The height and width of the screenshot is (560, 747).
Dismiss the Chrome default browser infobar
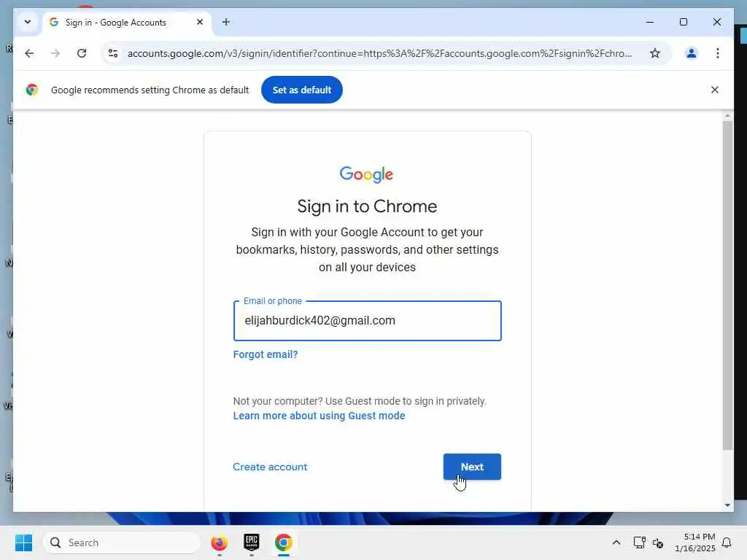pyautogui.click(x=714, y=90)
